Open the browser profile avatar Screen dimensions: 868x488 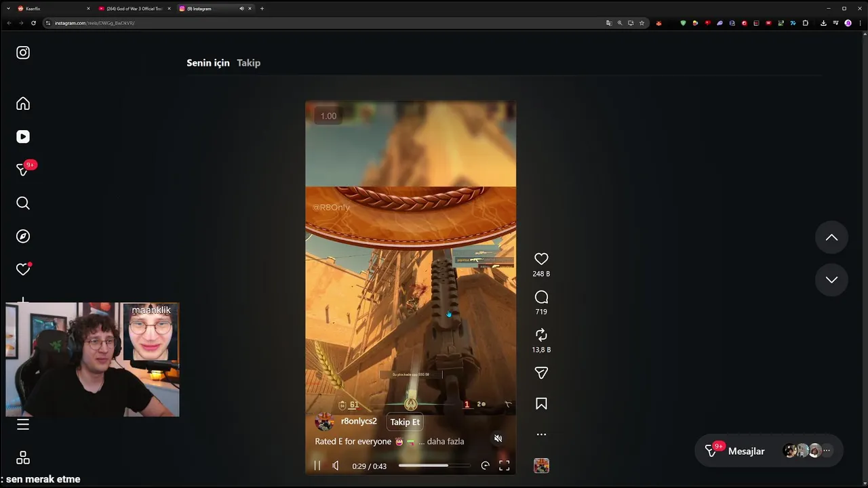coord(848,23)
